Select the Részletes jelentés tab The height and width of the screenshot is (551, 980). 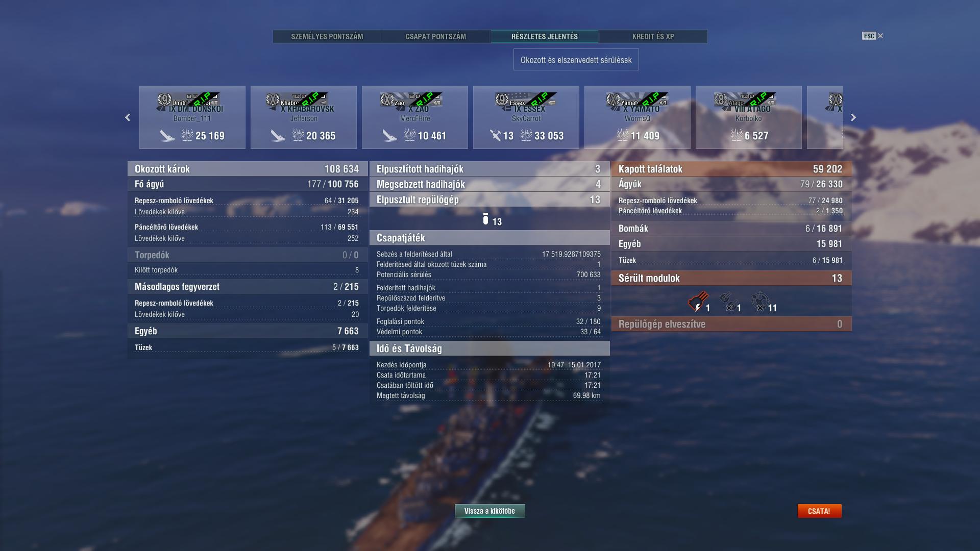(x=545, y=36)
